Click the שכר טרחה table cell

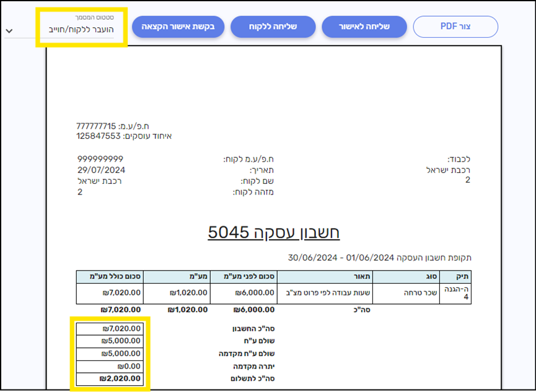413,293
